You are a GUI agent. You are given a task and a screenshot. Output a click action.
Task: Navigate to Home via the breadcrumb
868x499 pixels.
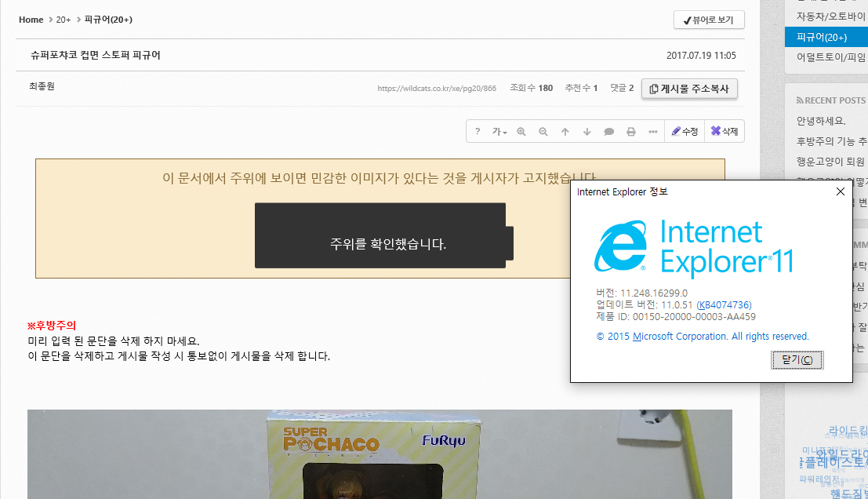31,20
